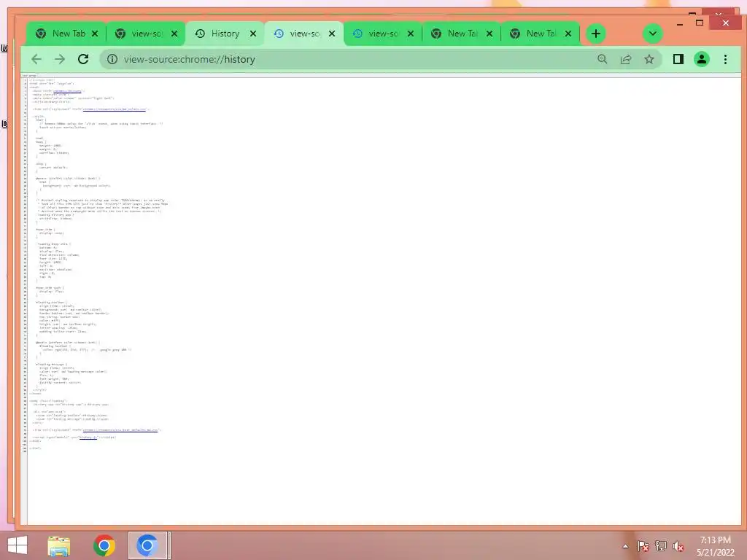
Task: Switch to the sixth tab New Tab
Action: [462, 34]
